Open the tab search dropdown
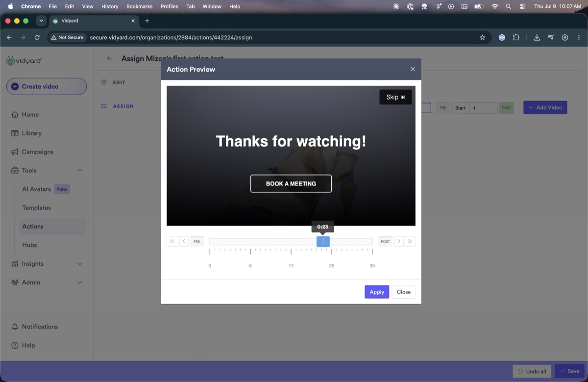This screenshot has width=588, height=382. click(41, 21)
